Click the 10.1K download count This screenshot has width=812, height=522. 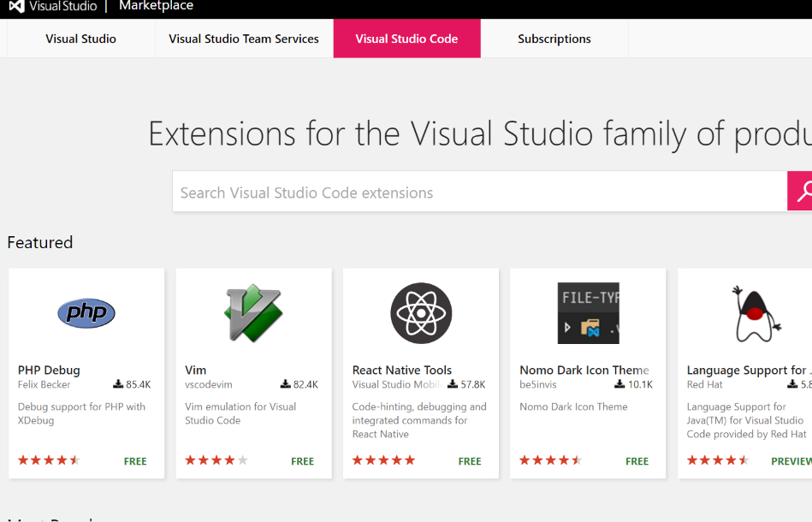[640, 384]
